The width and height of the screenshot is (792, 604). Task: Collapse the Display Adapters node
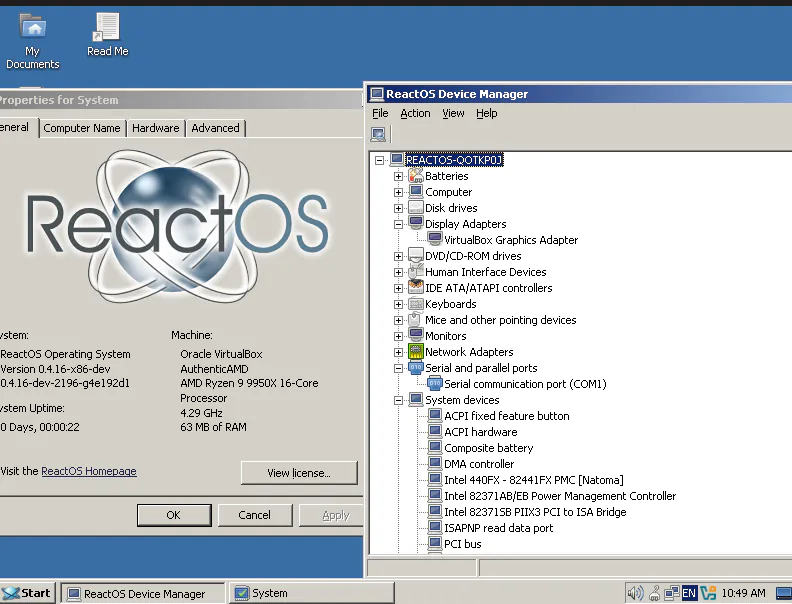click(x=399, y=224)
